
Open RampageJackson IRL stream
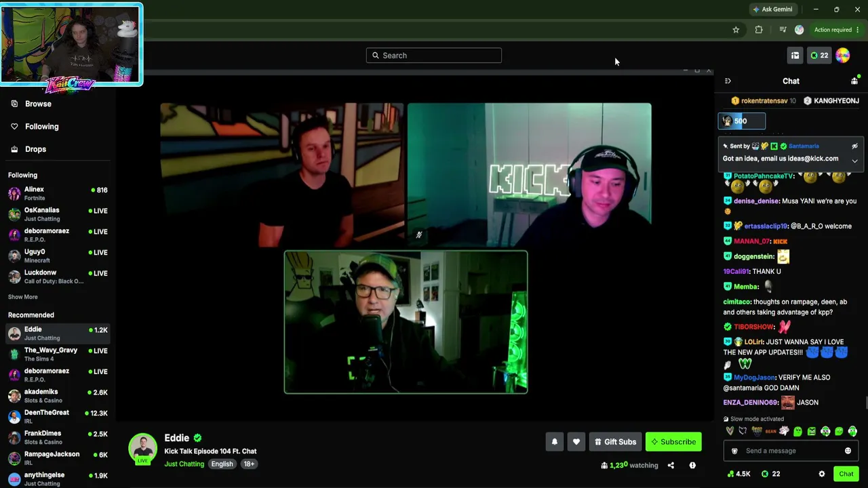point(58,458)
